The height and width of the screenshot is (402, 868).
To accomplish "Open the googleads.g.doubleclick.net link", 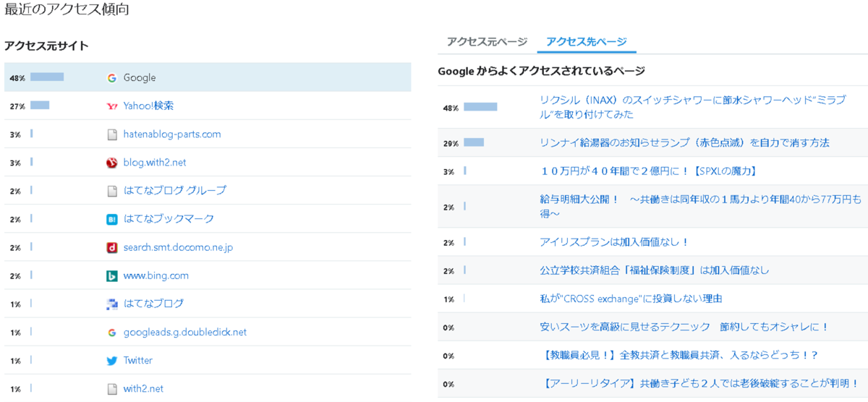I will pos(185,333).
